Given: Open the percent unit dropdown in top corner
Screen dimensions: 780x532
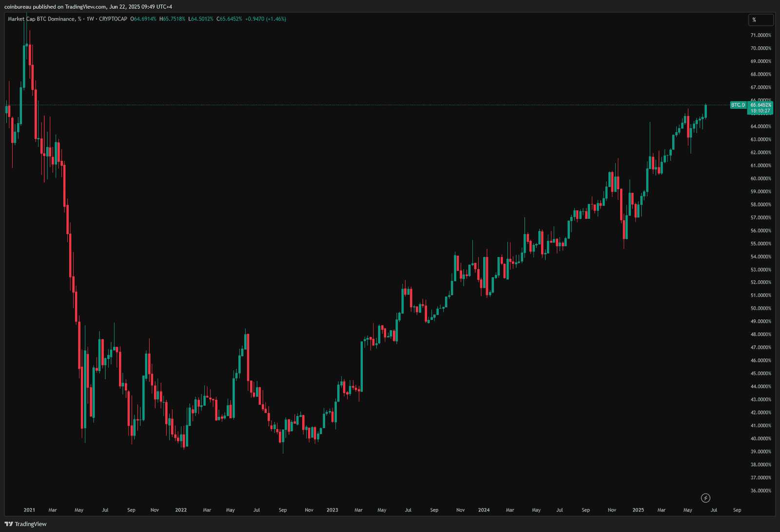Looking at the screenshot, I should [761, 20].
